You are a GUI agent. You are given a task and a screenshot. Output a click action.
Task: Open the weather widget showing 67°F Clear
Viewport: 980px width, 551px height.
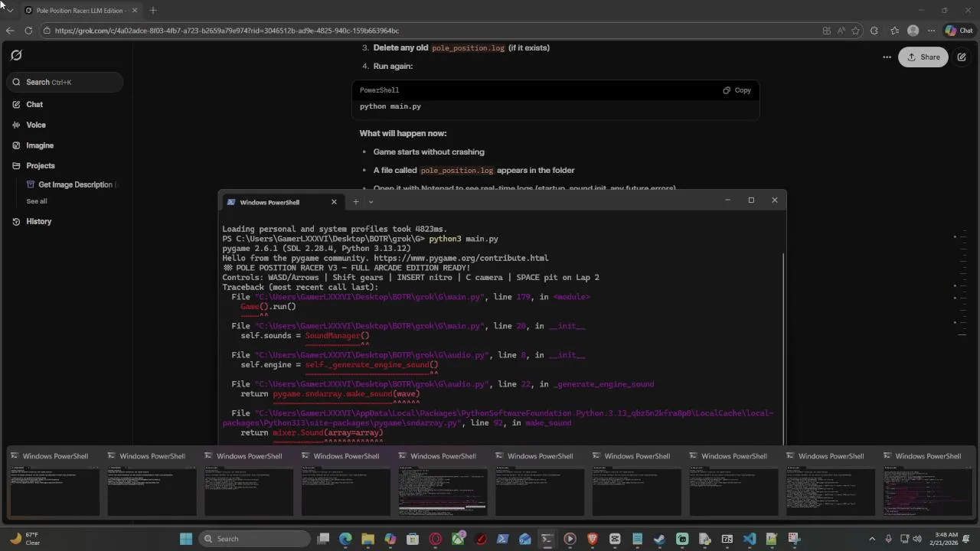(x=24, y=539)
